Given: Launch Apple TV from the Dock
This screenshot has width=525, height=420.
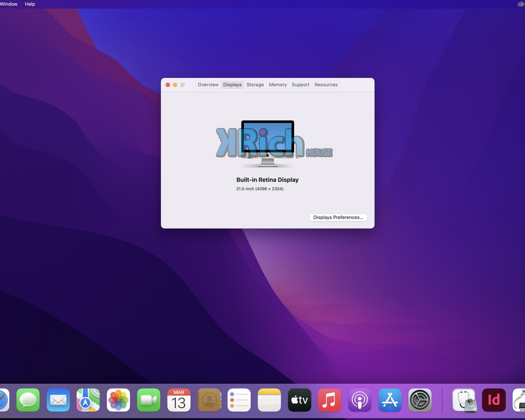Looking at the screenshot, I should [x=299, y=400].
